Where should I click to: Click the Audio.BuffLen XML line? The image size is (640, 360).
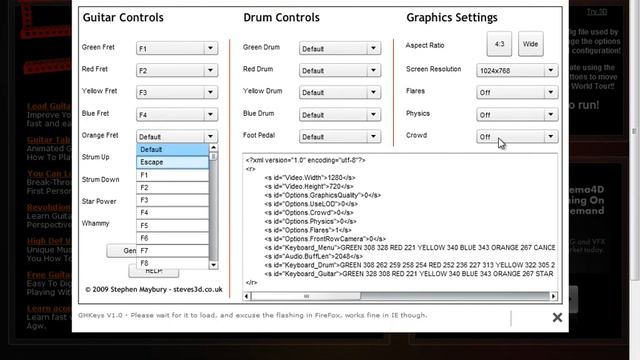313,256
